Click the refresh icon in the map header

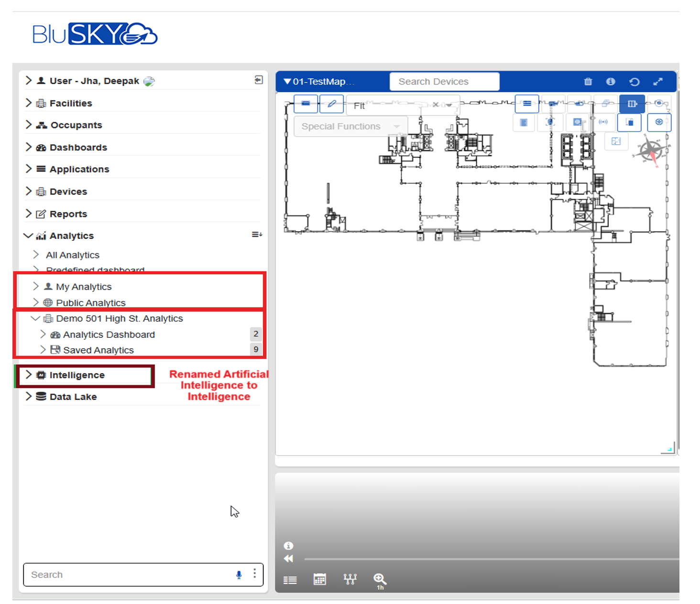click(x=634, y=82)
